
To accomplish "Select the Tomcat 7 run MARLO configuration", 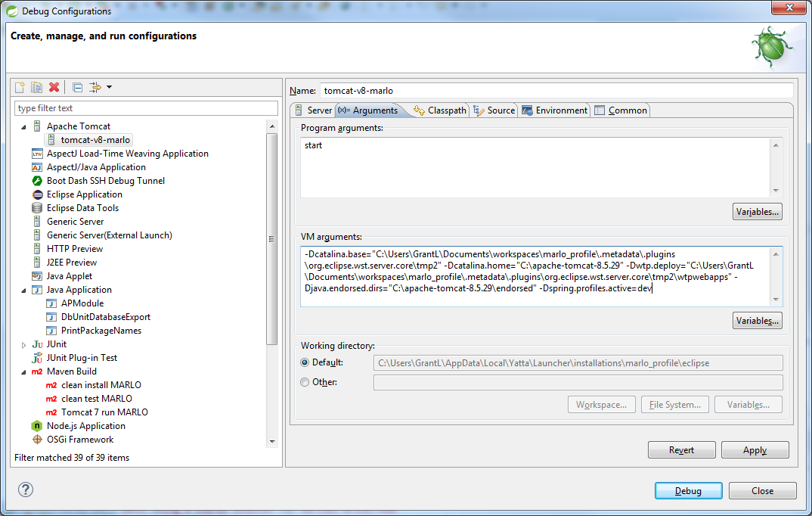I will click(x=104, y=412).
